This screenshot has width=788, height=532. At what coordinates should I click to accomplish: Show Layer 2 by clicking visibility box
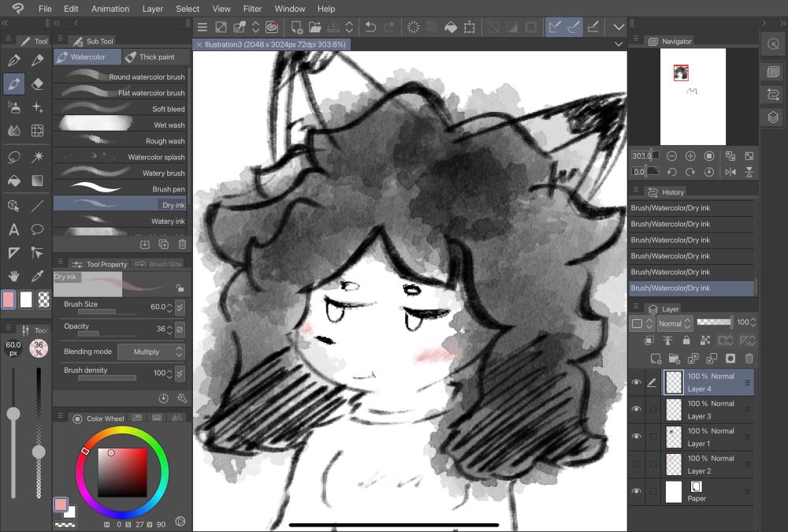(x=636, y=464)
